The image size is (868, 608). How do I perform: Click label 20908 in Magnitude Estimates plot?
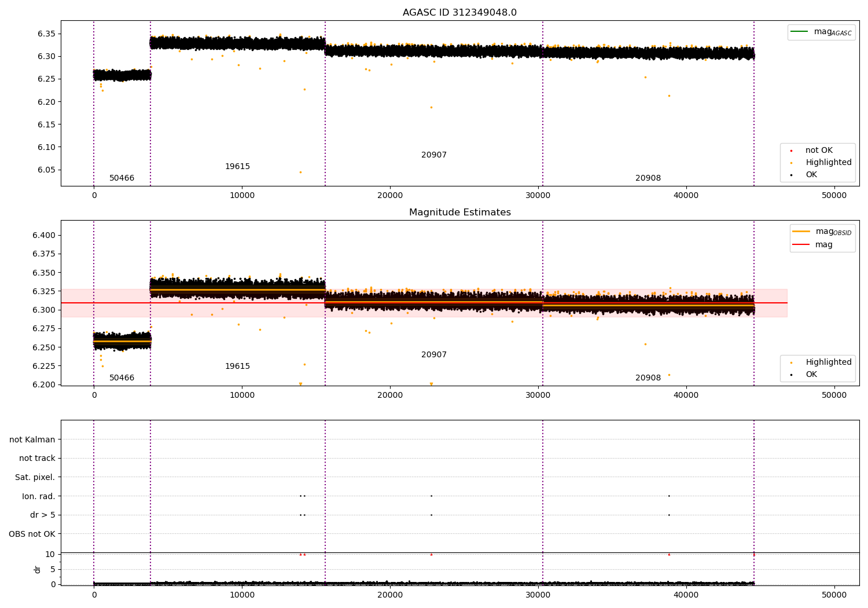tap(648, 378)
